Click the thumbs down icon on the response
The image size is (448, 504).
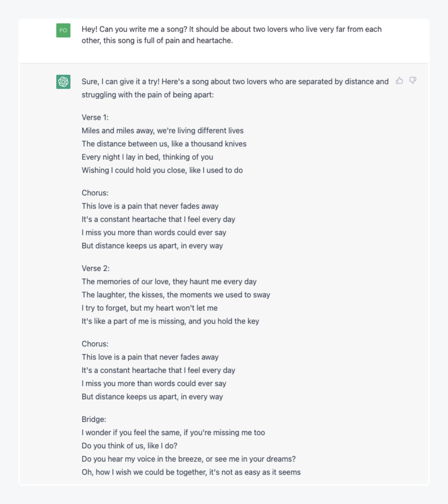pyautogui.click(x=413, y=81)
